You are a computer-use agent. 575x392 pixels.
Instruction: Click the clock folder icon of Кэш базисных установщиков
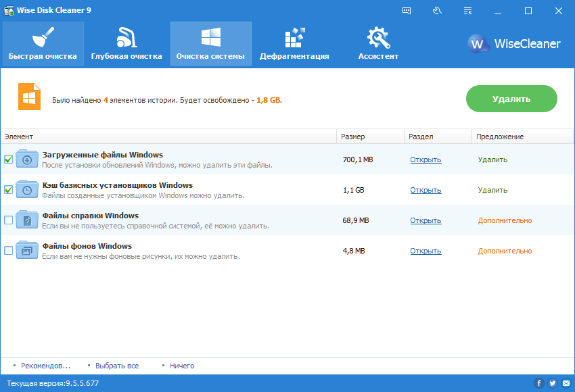point(27,189)
